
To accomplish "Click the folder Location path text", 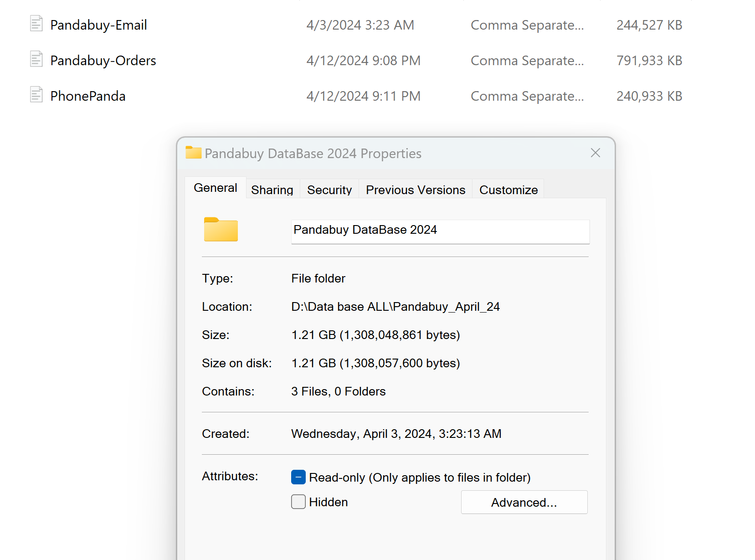I will point(395,307).
